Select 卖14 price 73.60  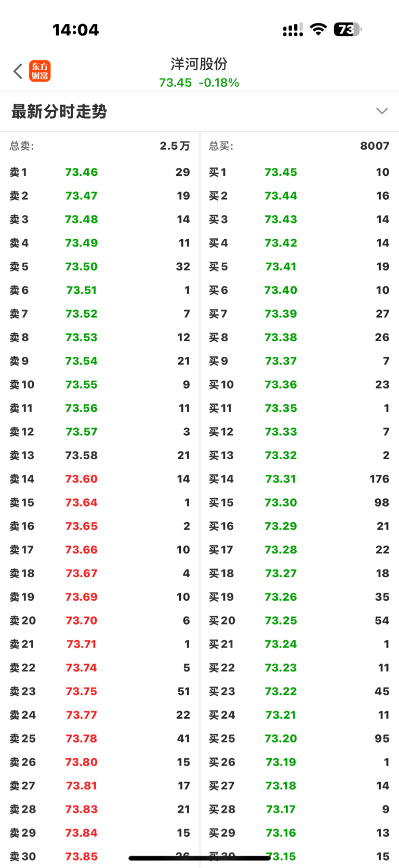pyautogui.click(x=82, y=479)
